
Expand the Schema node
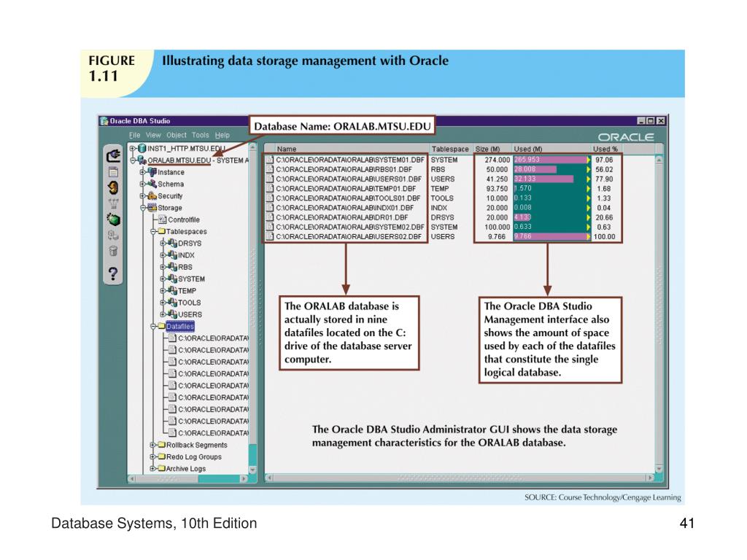(x=142, y=184)
